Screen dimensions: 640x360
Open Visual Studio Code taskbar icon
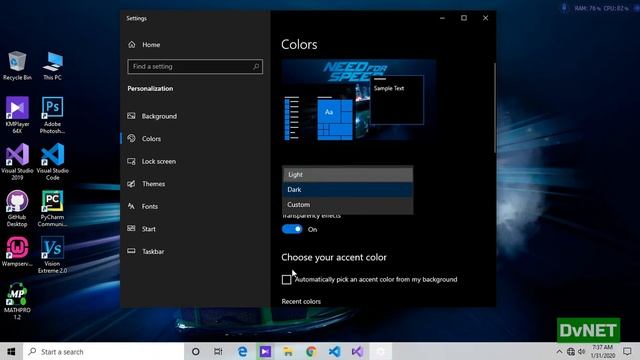[334, 351]
